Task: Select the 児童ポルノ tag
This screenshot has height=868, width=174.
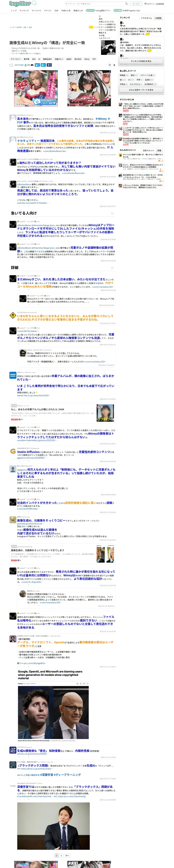Action: click(59, 59)
